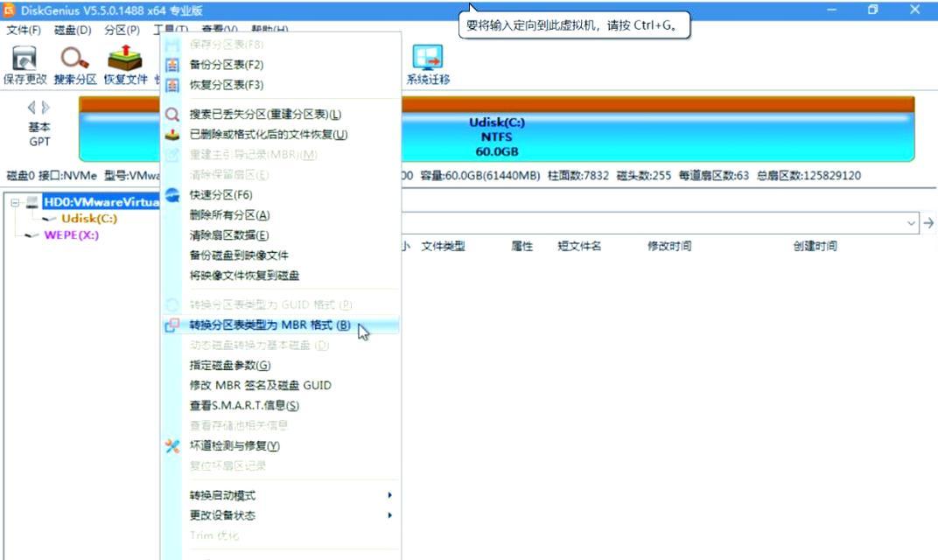Select WEPE(X:) in the disk tree
The width and height of the screenshot is (938, 560).
(71, 235)
